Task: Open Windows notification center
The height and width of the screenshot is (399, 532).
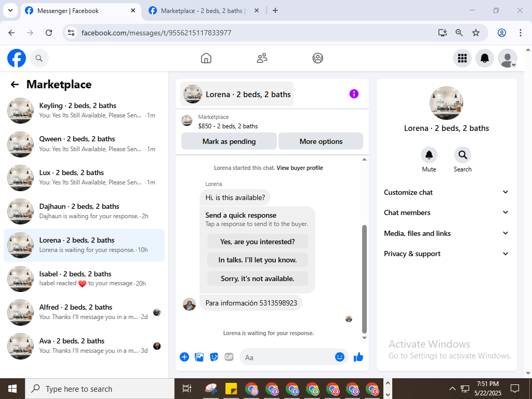Action: tap(515, 389)
